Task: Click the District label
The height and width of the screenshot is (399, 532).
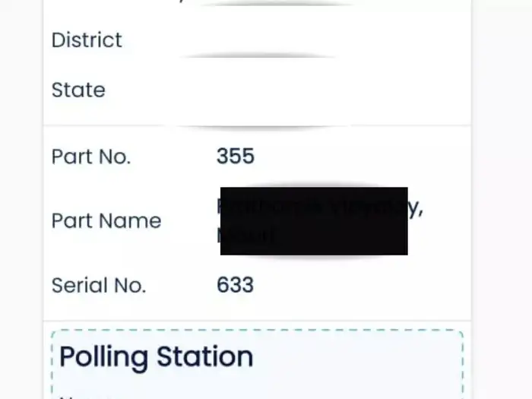Action: (x=87, y=40)
